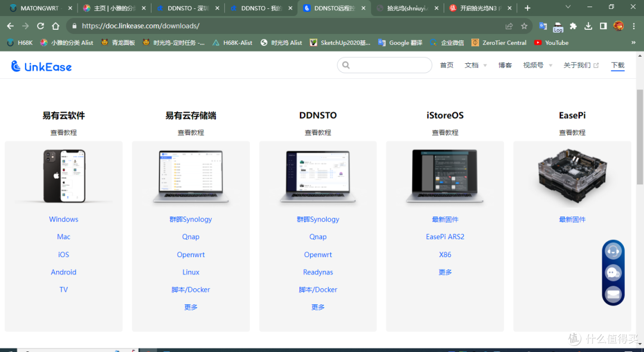
Task: Open the share page icon in address bar
Action: coord(509,26)
